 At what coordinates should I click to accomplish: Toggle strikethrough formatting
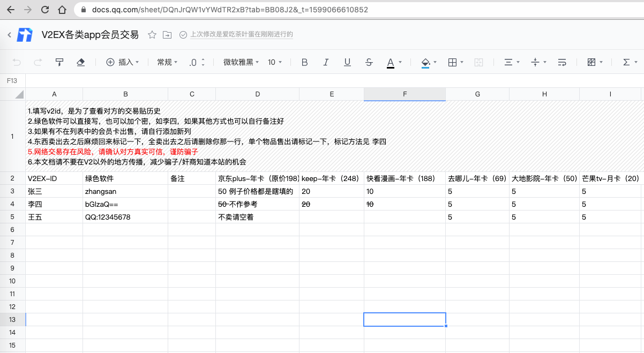tap(369, 62)
